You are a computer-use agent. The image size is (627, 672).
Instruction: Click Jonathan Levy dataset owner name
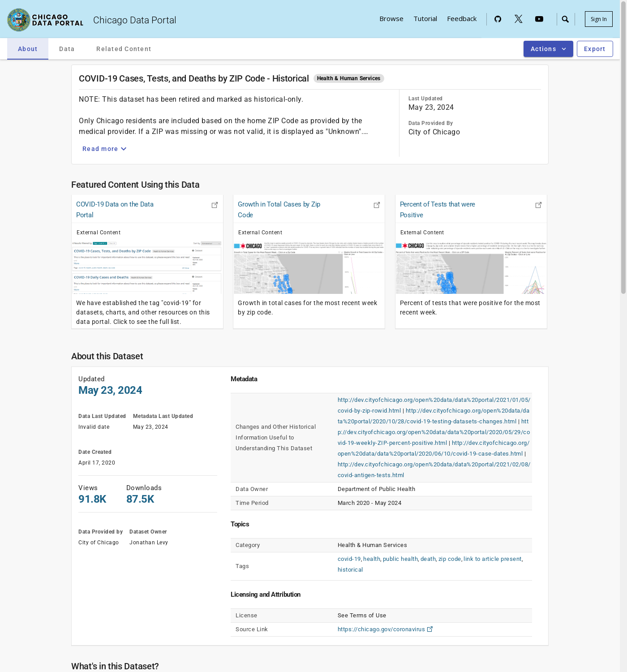[x=149, y=543]
